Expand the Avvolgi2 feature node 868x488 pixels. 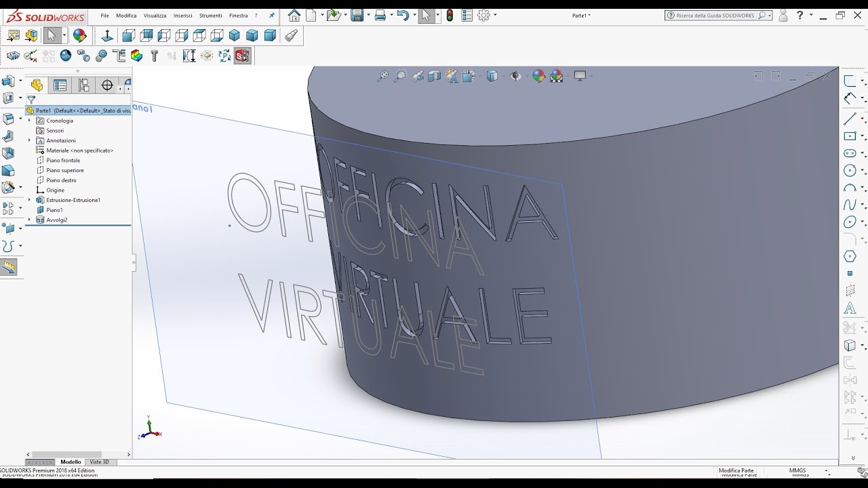coord(29,220)
